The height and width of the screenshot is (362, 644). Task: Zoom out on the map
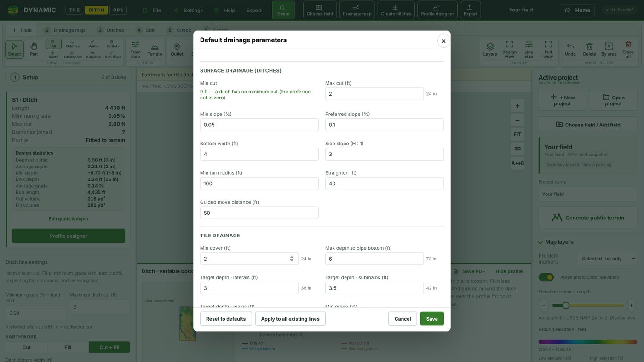517,120
